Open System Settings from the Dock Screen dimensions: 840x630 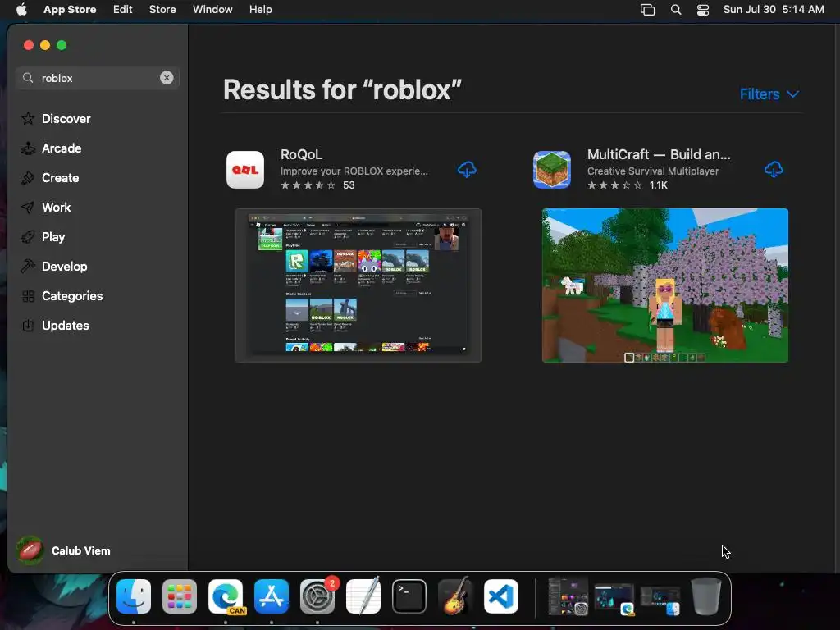(317, 596)
